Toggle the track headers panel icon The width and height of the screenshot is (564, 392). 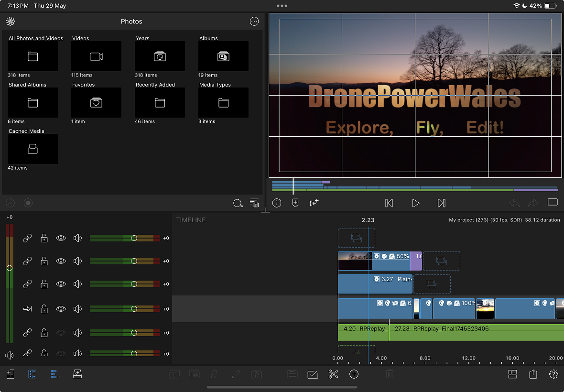(32, 374)
